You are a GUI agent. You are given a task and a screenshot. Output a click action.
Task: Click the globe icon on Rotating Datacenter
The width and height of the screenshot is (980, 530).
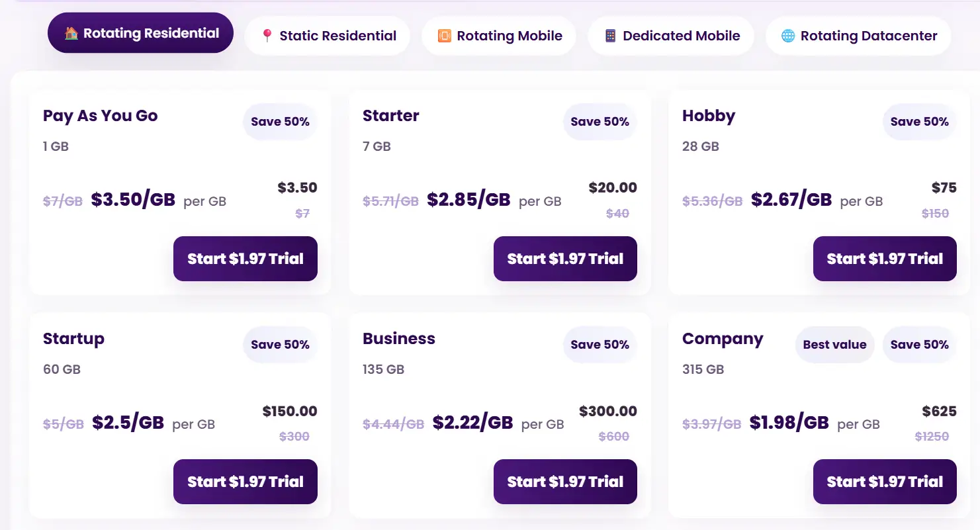(788, 36)
